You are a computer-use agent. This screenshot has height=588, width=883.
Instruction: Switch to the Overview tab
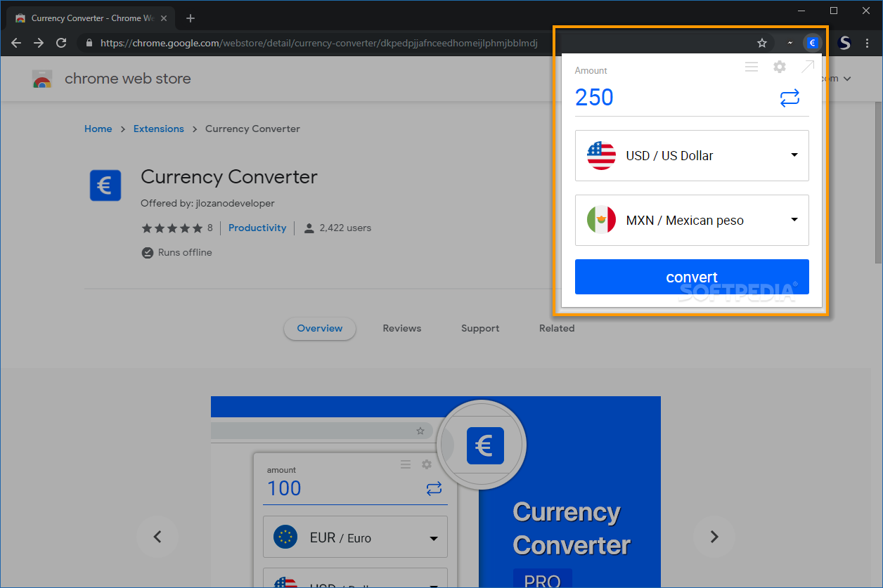click(x=320, y=328)
